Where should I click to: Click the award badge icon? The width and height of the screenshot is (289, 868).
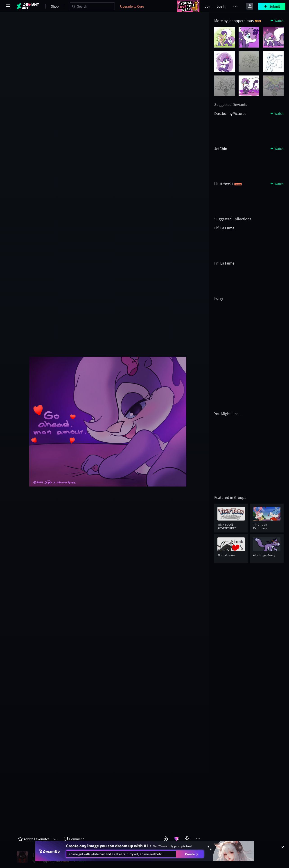(x=165, y=839)
